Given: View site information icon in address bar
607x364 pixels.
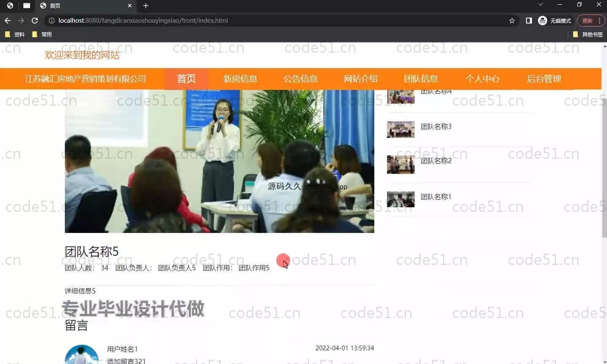Looking at the screenshot, I should tap(51, 21).
